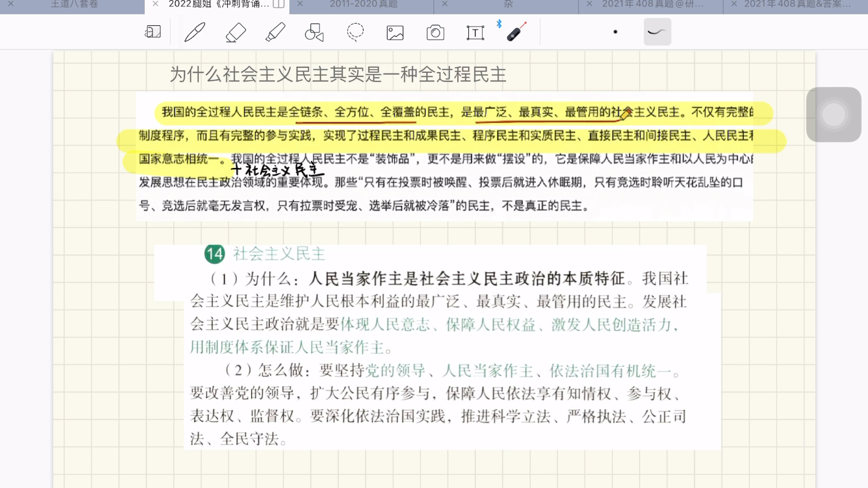Select the Eraser tool
Screen dimensions: 868x488
pyautogui.click(x=235, y=33)
